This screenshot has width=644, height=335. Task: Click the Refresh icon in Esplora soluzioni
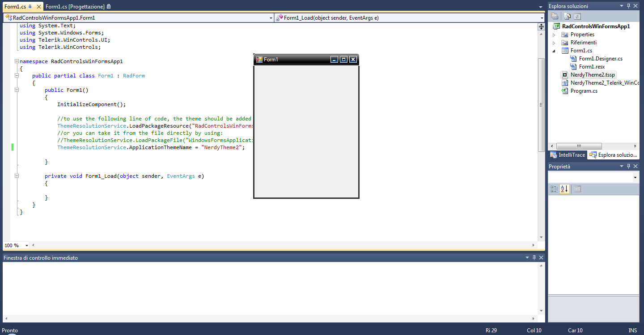(577, 16)
